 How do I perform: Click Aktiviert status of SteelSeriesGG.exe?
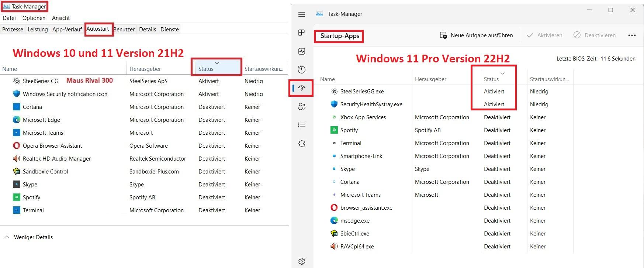(494, 91)
